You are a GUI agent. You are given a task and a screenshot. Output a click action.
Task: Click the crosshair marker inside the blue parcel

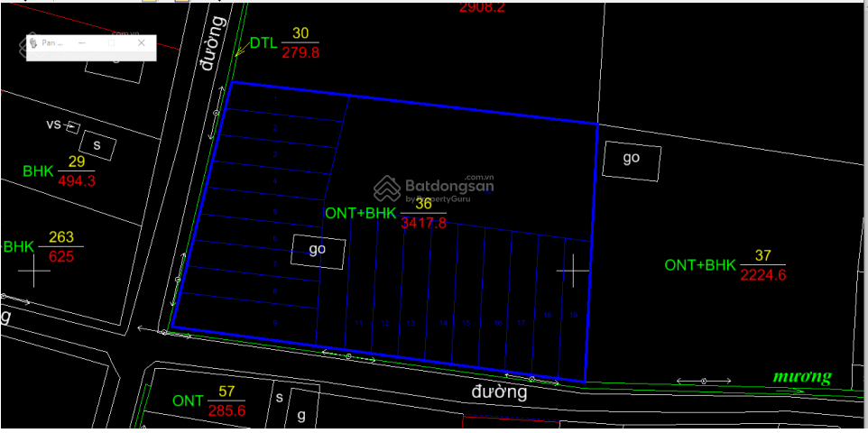572,271
